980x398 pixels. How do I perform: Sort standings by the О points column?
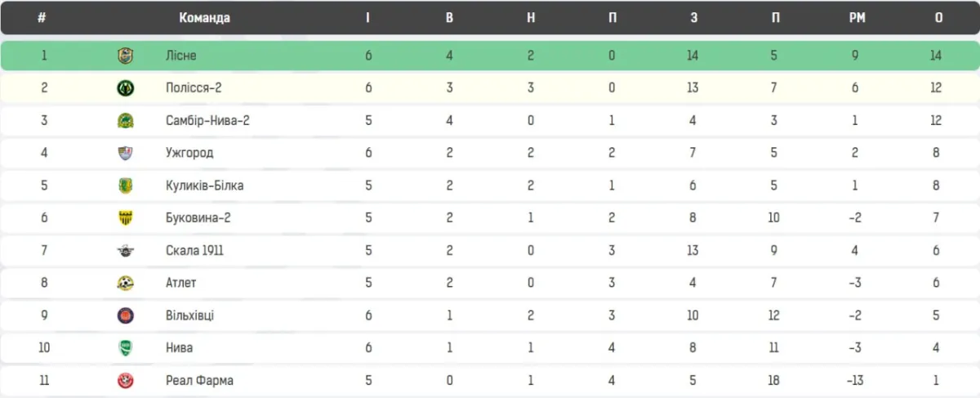pyautogui.click(x=938, y=18)
